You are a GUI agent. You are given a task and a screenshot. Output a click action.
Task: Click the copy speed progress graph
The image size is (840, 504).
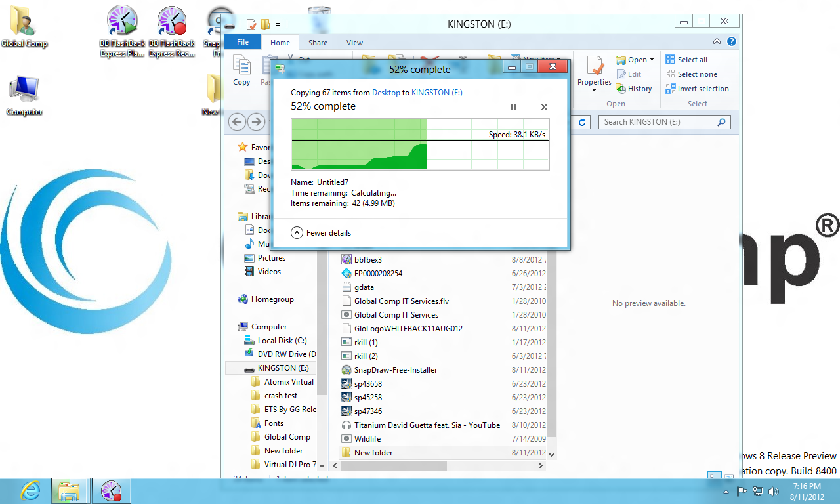420,144
